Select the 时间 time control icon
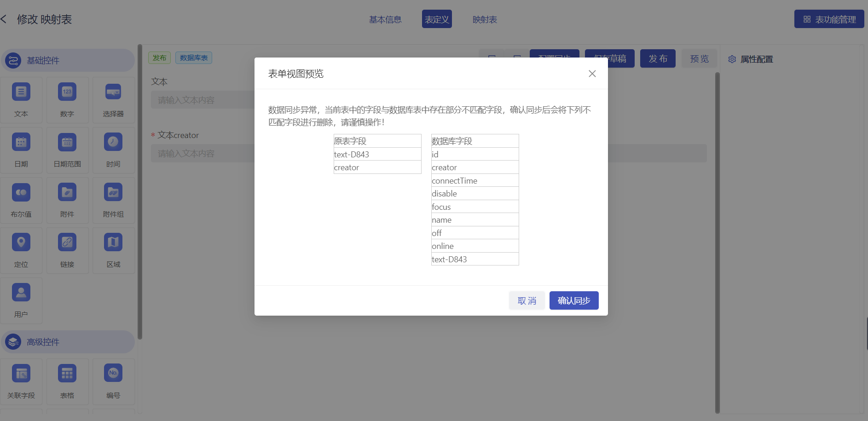 pos(113,142)
